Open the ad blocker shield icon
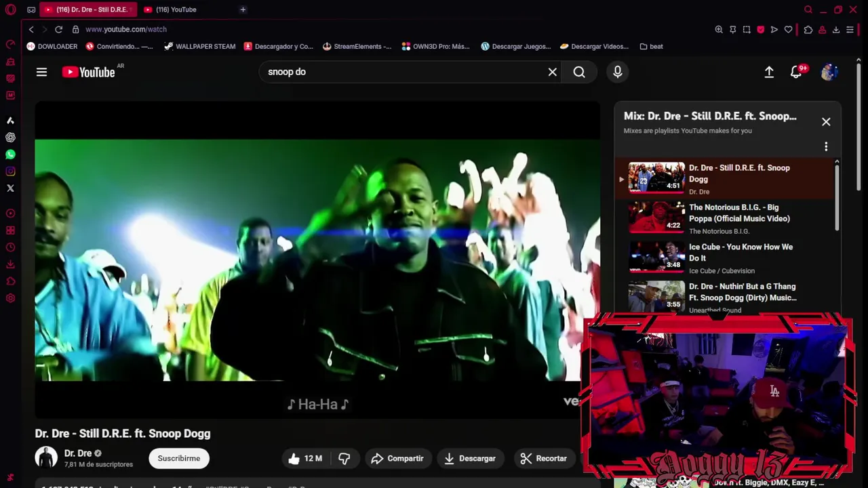Viewport: 868px width, 488px height. pyautogui.click(x=761, y=29)
